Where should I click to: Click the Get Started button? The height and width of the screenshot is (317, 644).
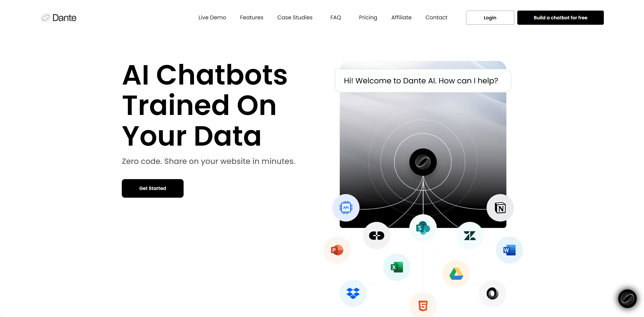(153, 188)
